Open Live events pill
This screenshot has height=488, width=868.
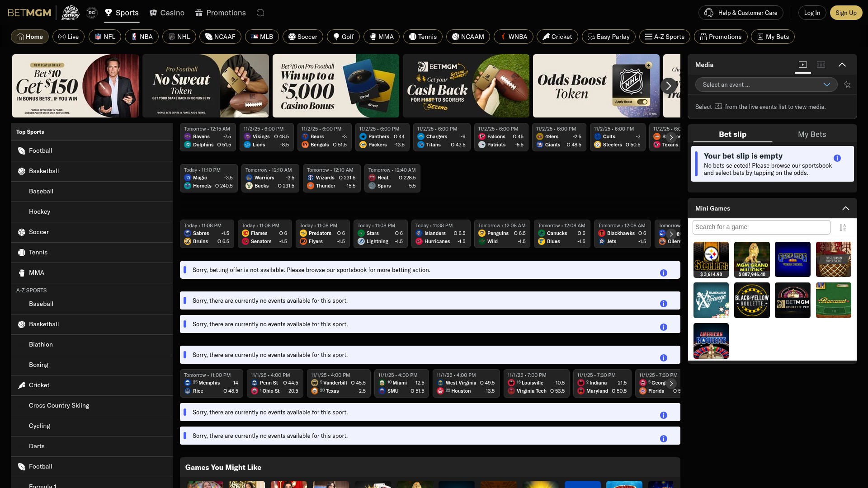tap(68, 37)
